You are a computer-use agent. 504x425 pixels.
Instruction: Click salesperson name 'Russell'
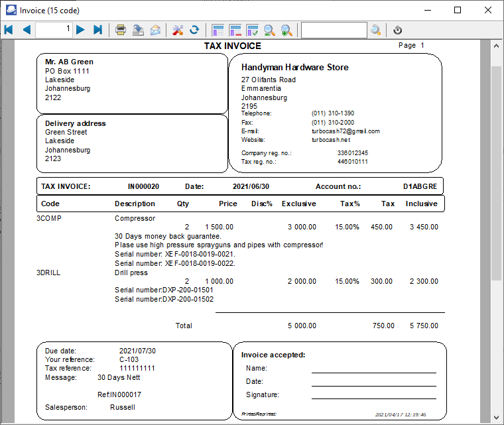(x=123, y=407)
